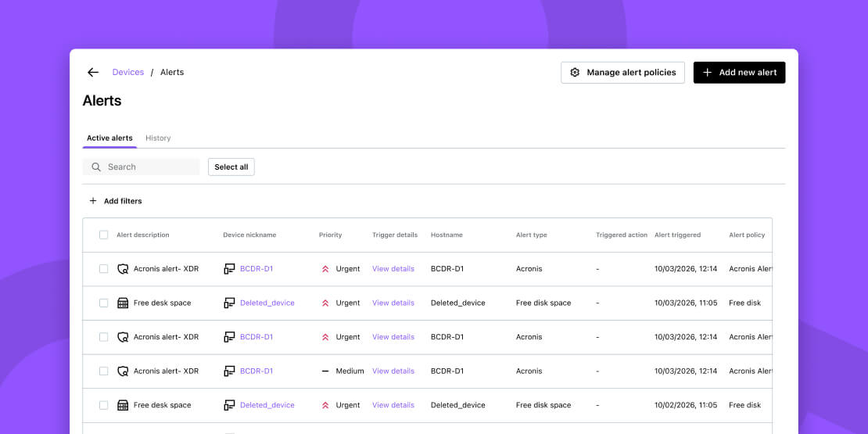Open BCDR-D1 nickname link in Medium row
The image size is (868, 434).
[256, 371]
